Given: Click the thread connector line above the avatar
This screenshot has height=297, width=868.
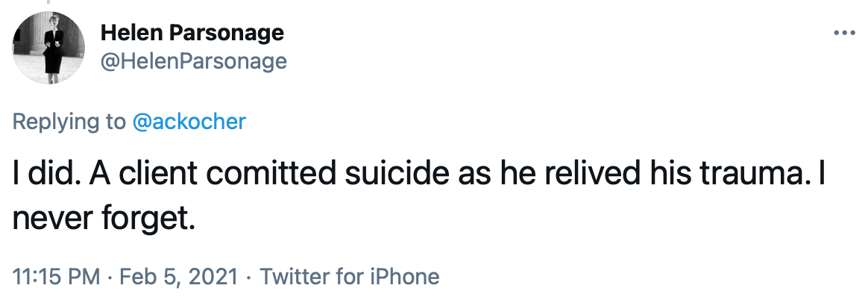Looking at the screenshot, I should pos(48,2).
